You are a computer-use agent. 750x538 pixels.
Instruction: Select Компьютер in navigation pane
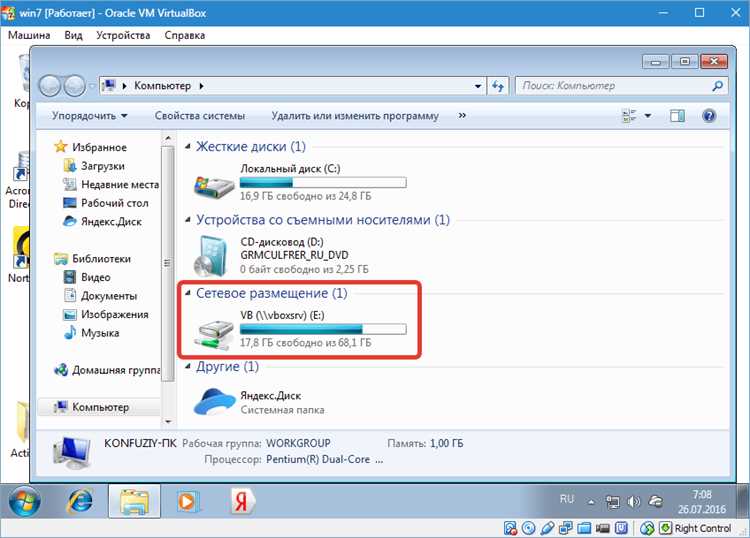coord(100,407)
